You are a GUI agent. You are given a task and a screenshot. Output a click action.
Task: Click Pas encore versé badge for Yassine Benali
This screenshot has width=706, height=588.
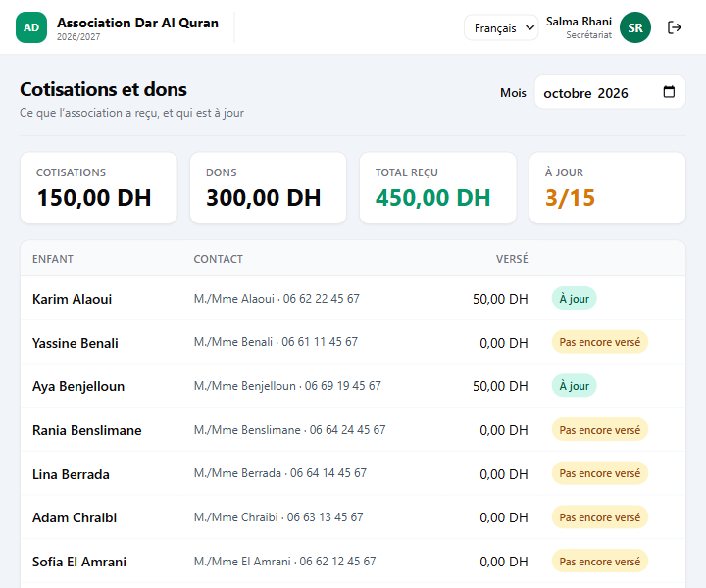[600, 342]
